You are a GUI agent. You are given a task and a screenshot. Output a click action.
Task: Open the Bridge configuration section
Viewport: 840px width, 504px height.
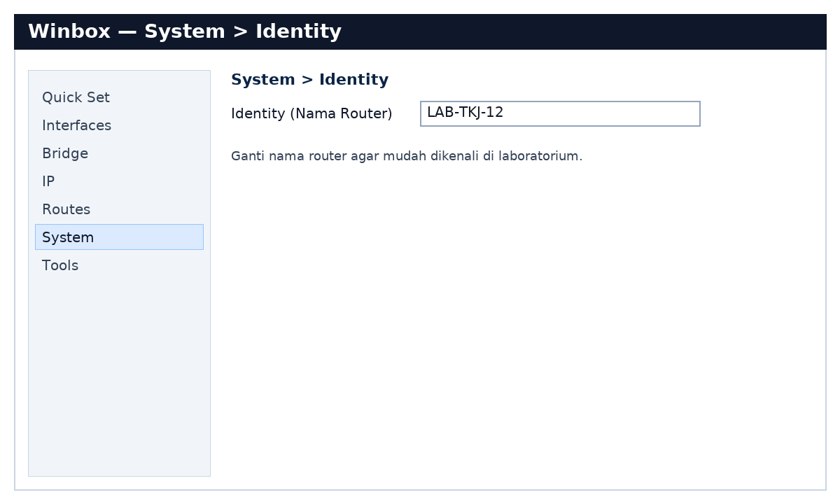[x=65, y=153]
